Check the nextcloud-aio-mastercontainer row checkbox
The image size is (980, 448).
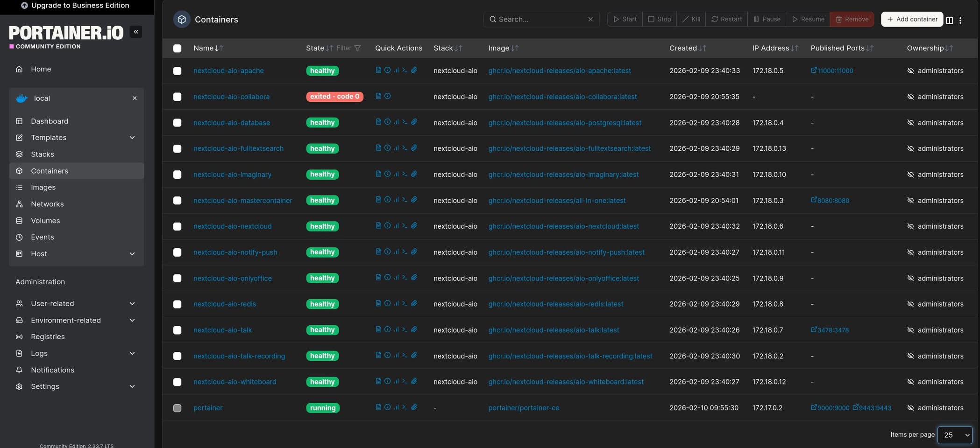coord(177,201)
